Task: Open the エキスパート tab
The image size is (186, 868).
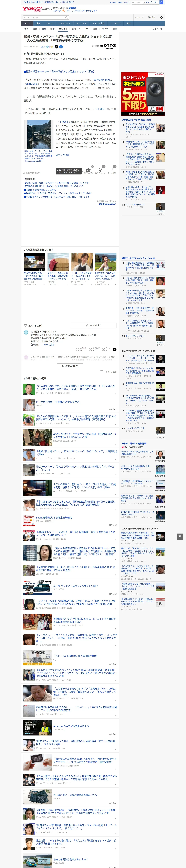Action: [64, 24]
